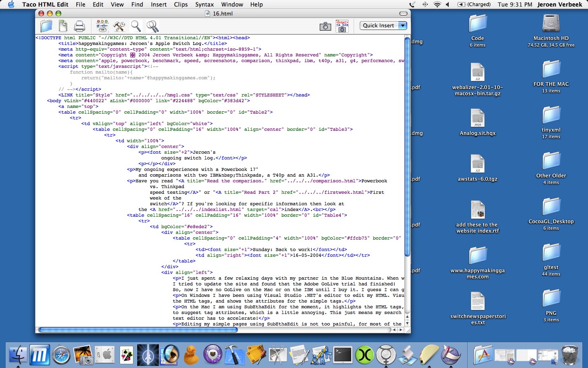Open the Jeroen Verbeek user switching menu
The height and width of the screenshot is (368, 588).
559,4
